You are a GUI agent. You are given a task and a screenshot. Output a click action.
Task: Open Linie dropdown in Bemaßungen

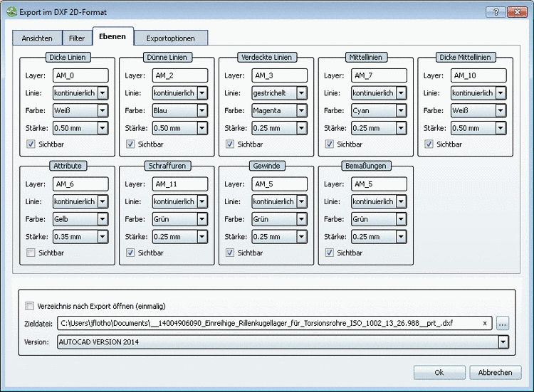379,201
